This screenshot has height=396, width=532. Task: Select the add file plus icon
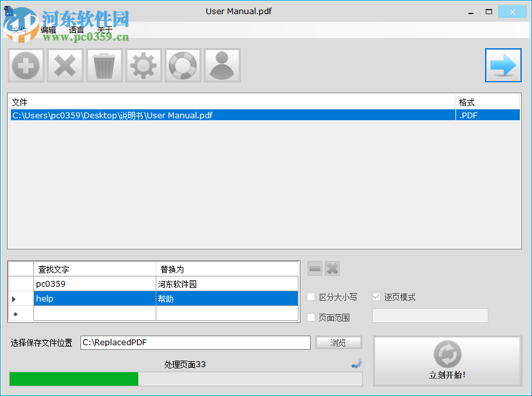pos(26,65)
